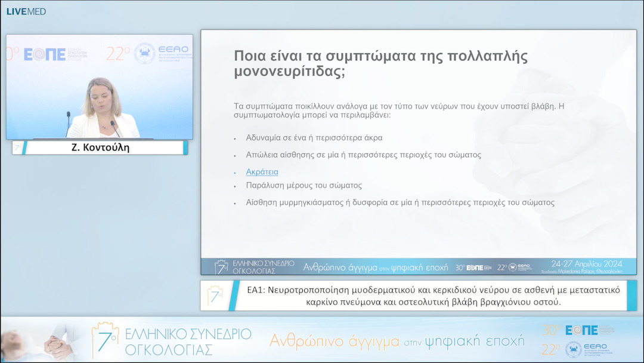Click the bullet Παράλυση μέρους του σώματος
The width and height of the screenshot is (644, 363).
pyautogui.click(x=304, y=185)
